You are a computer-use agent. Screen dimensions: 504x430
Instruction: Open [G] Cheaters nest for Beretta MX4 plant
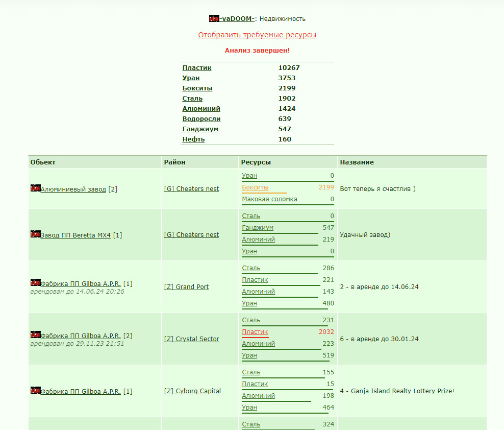(191, 235)
